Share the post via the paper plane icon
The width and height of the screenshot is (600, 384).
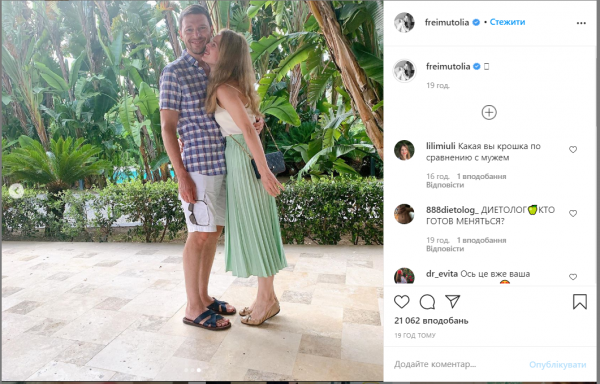(452, 301)
